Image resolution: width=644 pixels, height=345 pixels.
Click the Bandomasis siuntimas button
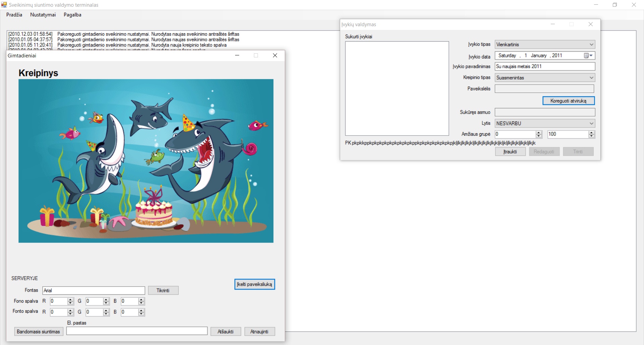pos(39,332)
